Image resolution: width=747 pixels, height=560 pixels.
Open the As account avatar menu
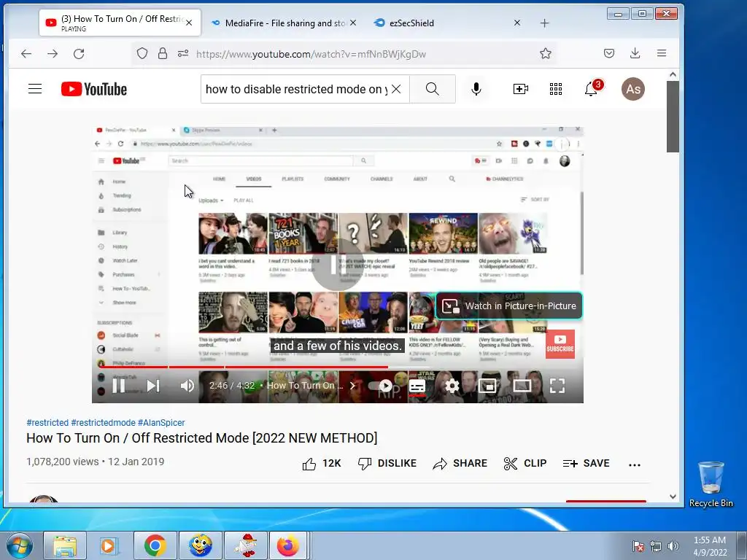[x=632, y=89]
